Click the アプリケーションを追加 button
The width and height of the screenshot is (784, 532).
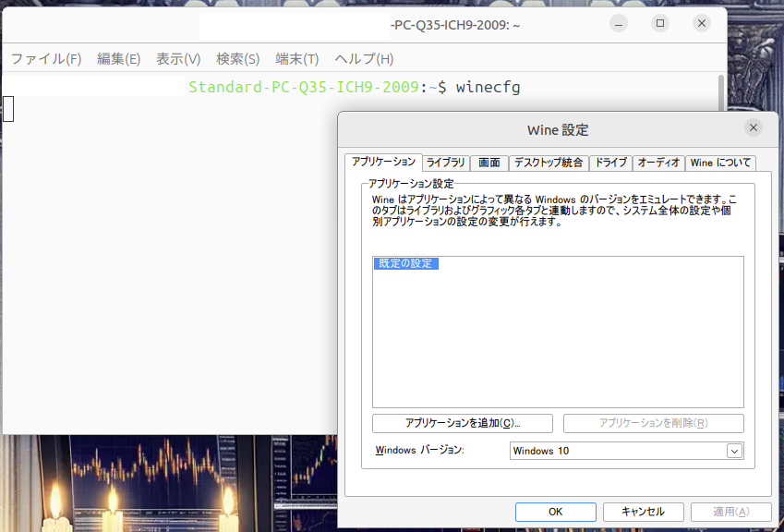coord(463,423)
